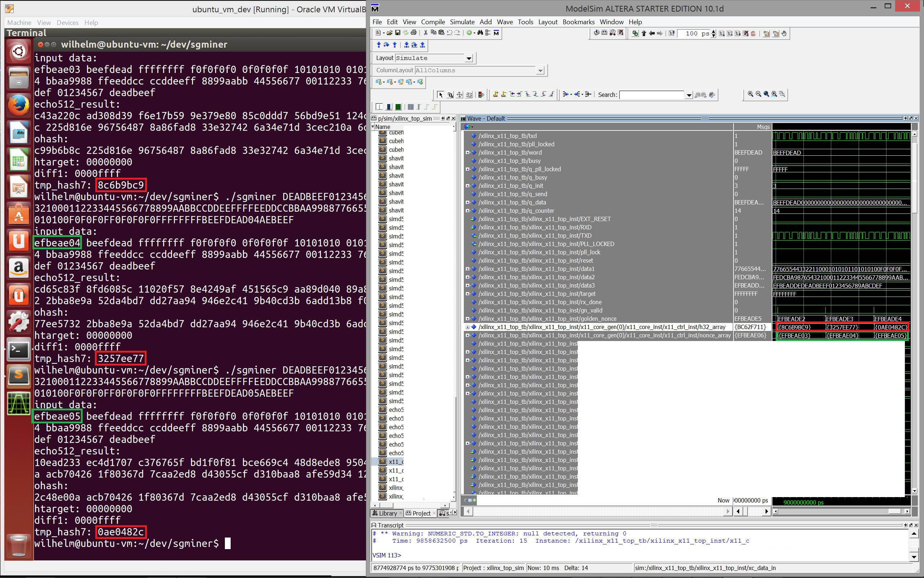Expand the q_pll_locked signal bus

tap(467, 169)
